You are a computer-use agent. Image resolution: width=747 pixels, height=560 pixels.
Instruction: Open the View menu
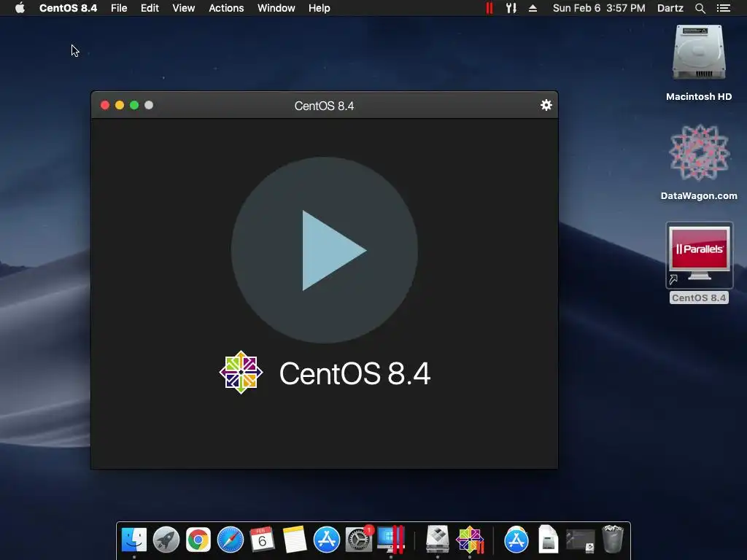pos(183,8)
